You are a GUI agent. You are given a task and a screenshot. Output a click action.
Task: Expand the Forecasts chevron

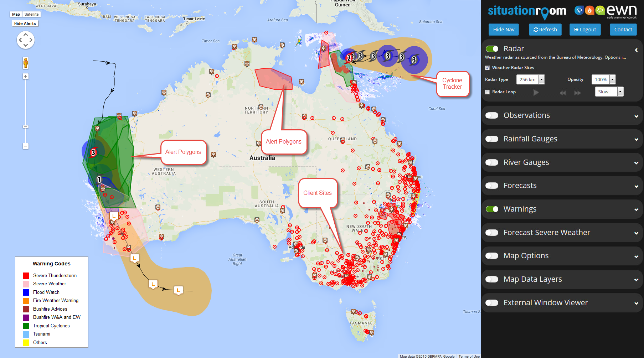pos(636,186)
